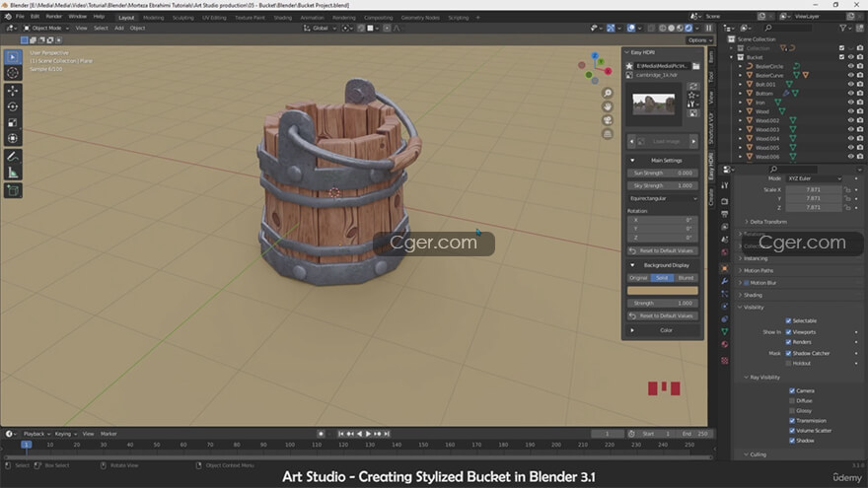Choose the Add Cube tool
This screenshot has height=488, width=868.
(x=13, y=190)
